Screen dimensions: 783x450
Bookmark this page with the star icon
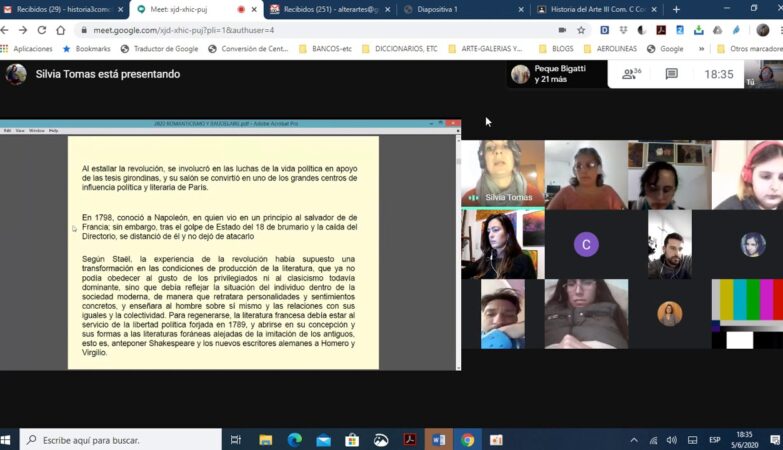coord(581,30)
